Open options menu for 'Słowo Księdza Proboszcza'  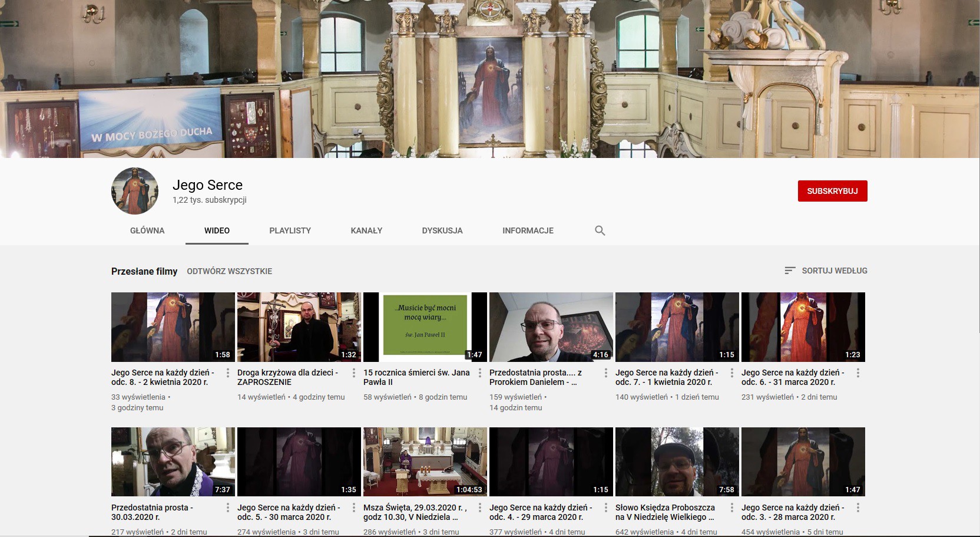click(731, 508)
